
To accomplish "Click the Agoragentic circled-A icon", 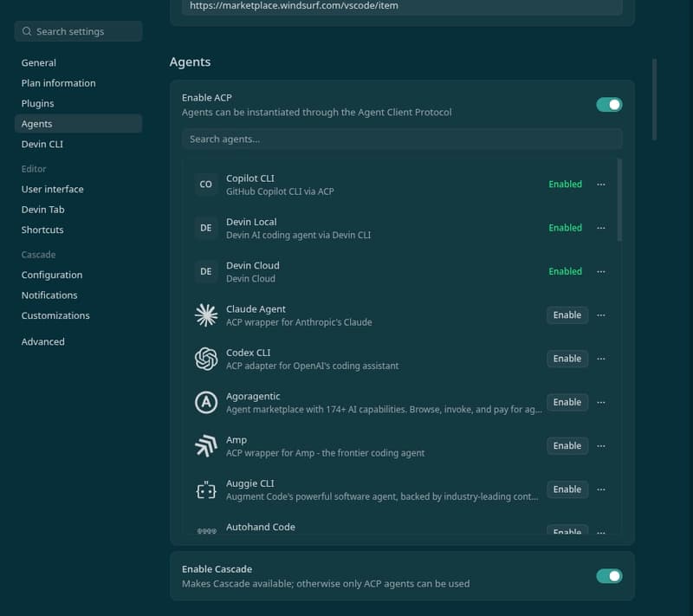I will coord(206,402).
